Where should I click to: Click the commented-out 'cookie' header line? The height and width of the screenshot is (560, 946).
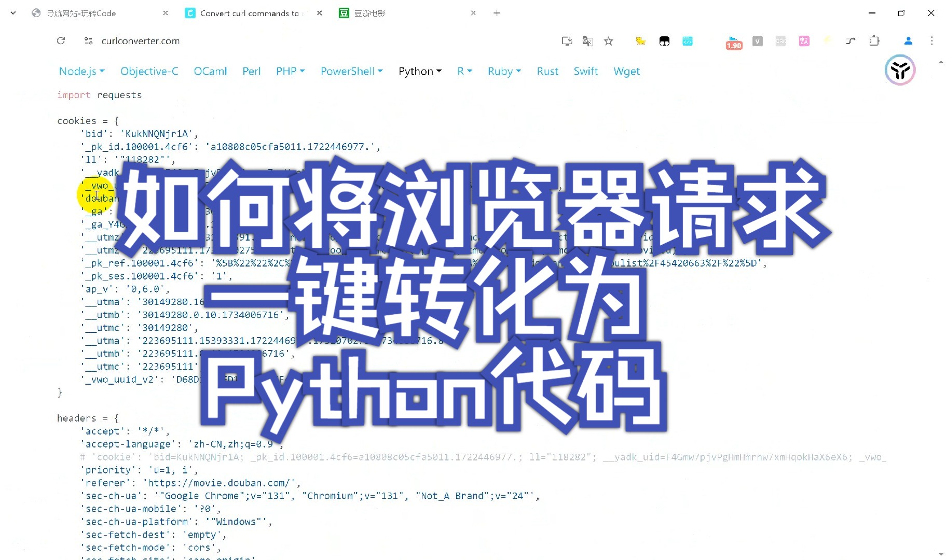tap(483, 457)
